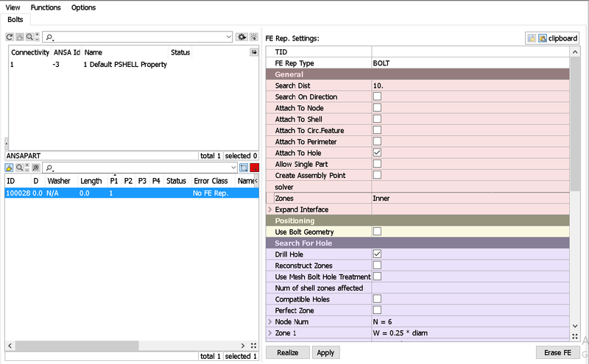The image size is (589, 364).
Task: Click the search magnifier inside the top search field
Action: tap(49, 38)
